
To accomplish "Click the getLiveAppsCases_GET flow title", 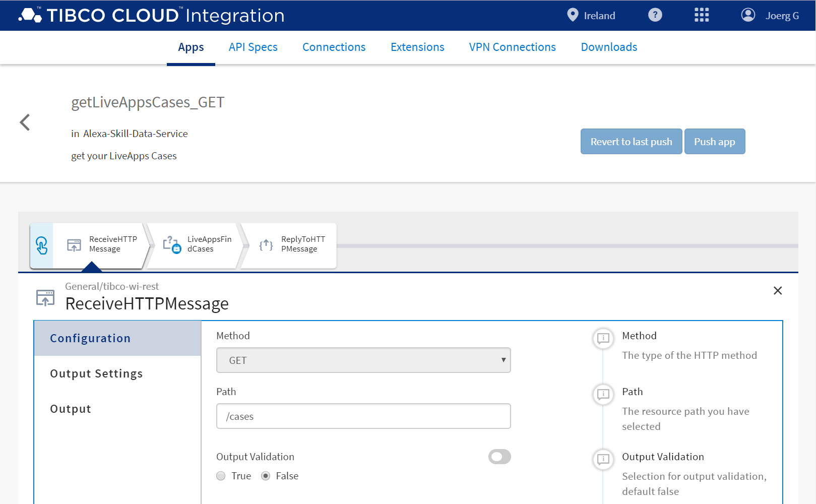I will 148,102.
